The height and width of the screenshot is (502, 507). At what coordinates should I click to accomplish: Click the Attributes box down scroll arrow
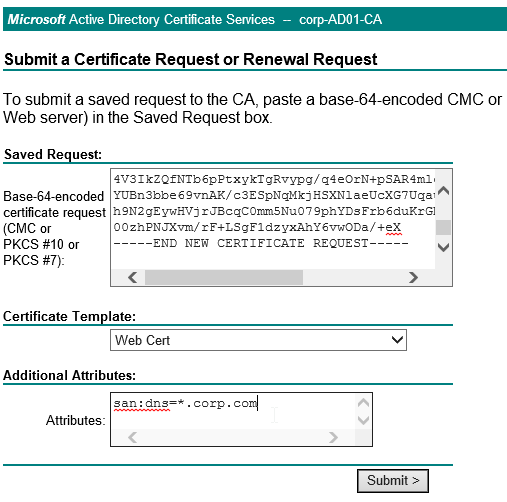point(363,420)
